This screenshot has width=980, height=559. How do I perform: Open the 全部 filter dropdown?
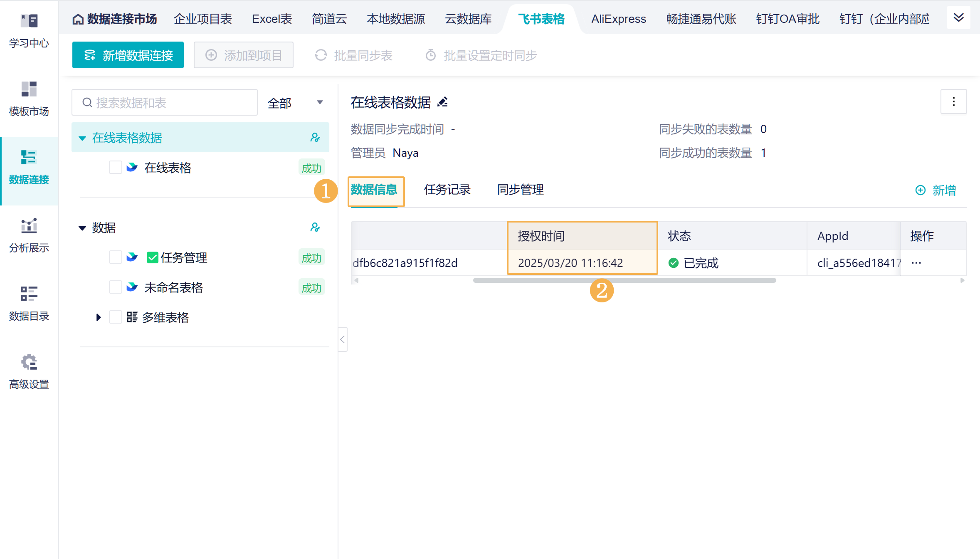click(x=295, y=103)
